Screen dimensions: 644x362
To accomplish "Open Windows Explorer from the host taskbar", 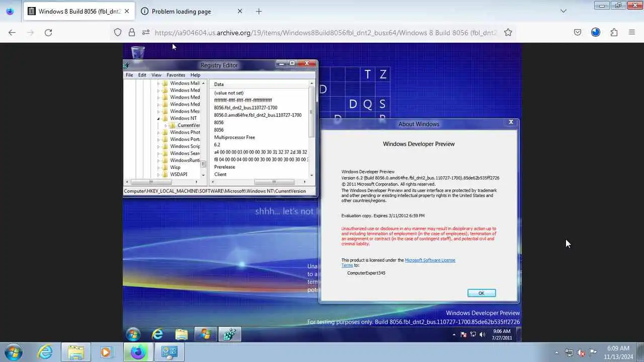I will click(x=76, y=352).
